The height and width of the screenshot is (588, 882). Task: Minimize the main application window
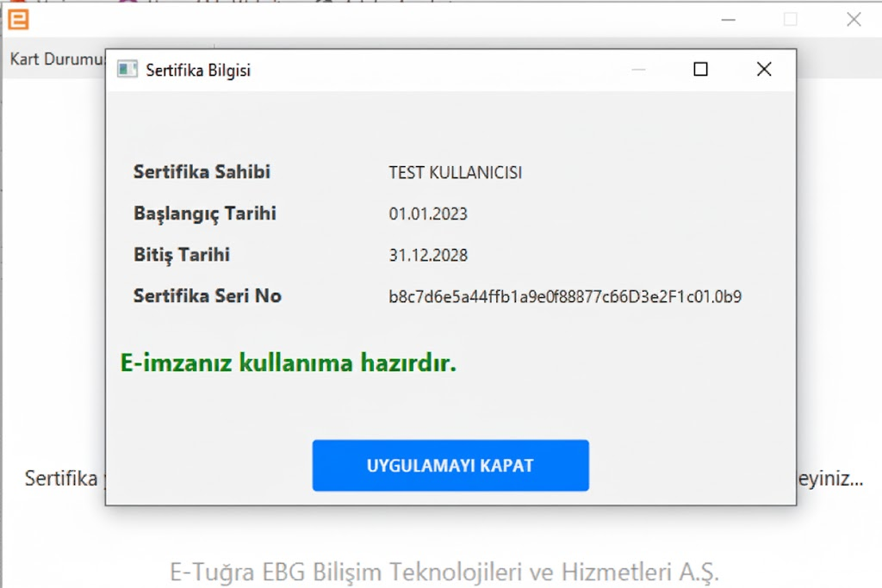[728, 19]
